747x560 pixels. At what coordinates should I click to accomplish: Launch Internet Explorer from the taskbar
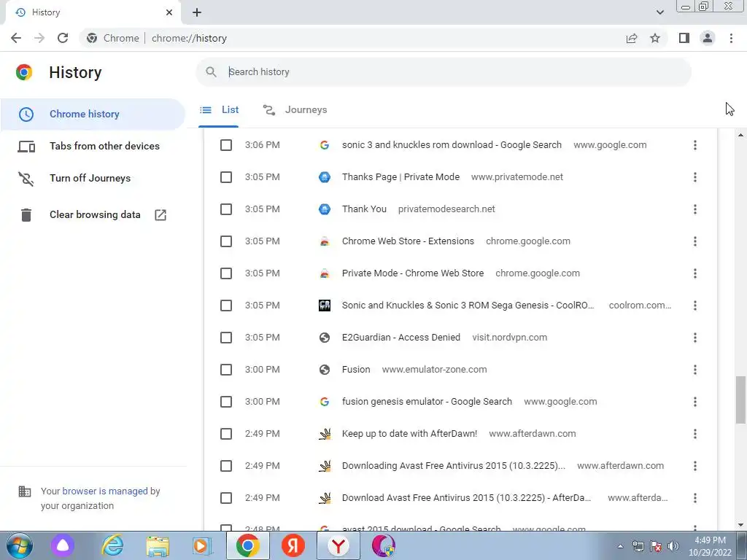112,545
